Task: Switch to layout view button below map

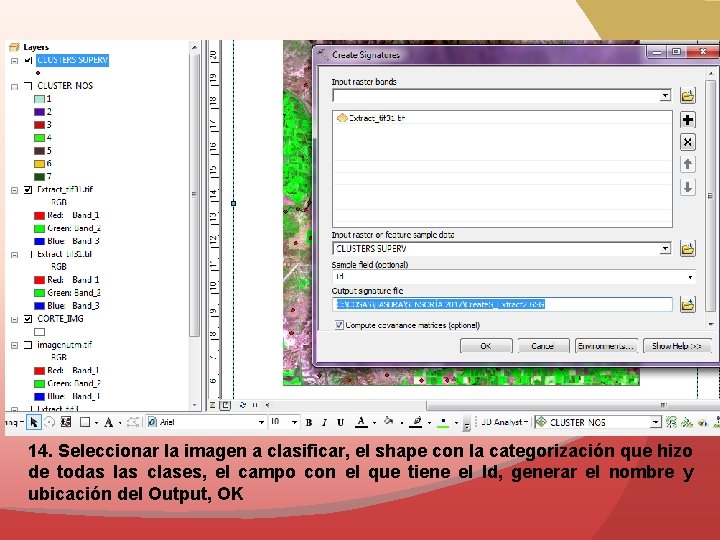Action: 225,405
